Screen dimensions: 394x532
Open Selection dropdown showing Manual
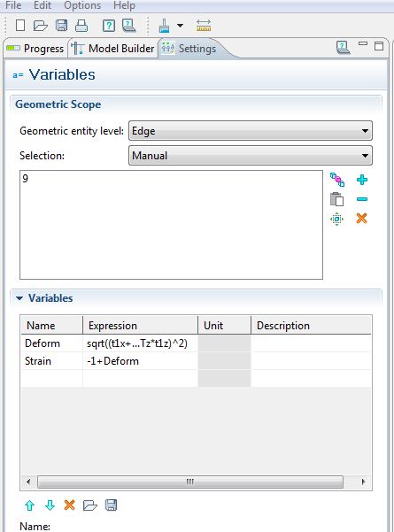251,156
